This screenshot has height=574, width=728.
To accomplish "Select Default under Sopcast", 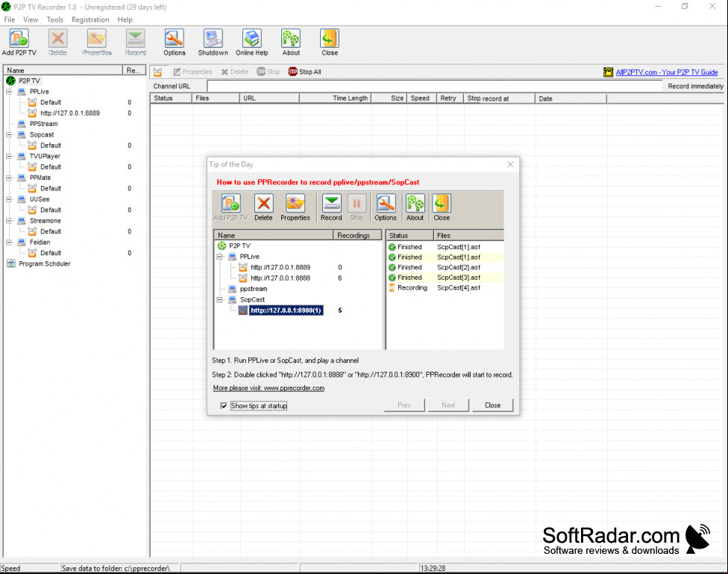I will point(51,146).
